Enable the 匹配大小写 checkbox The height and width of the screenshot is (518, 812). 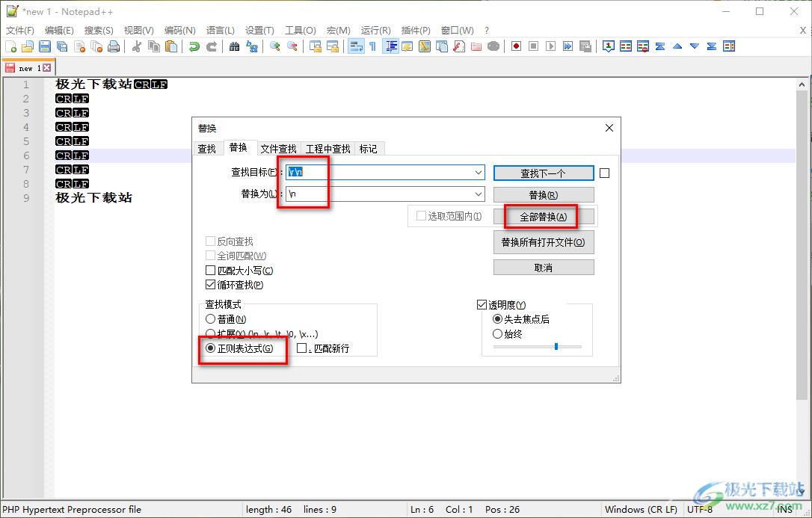[x=210, y=270]
